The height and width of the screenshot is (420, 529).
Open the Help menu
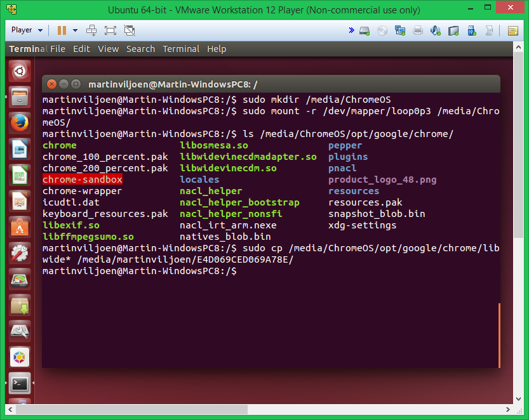(x=217, y=49)
